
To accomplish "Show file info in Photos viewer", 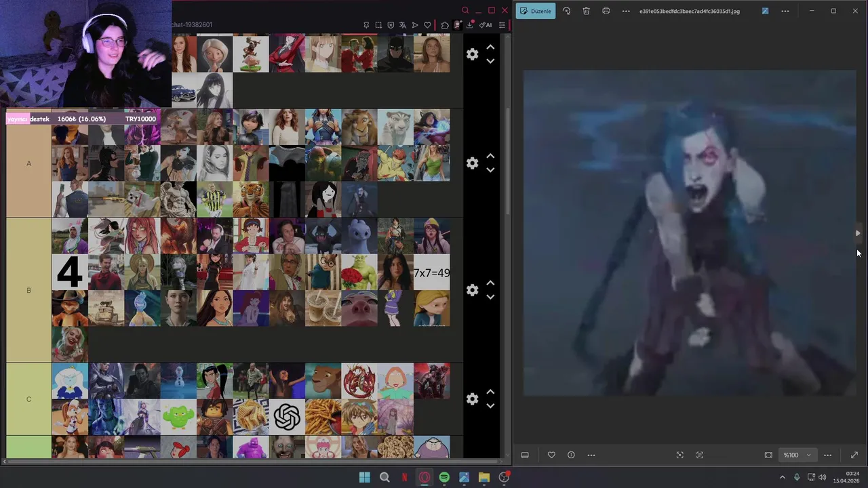I will pyautogui.click(x=571, y=455).
